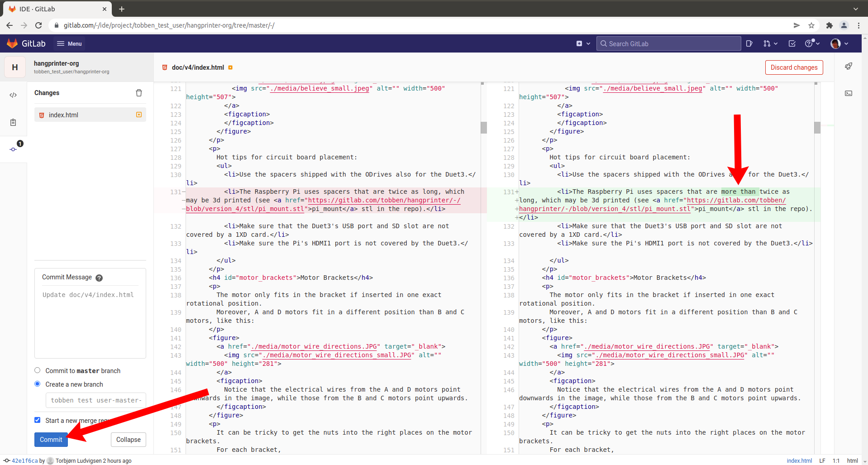Open the Issues icon in GitLab header
The height and width of the screenshot is (465, 868).
(x=749, y=43)
